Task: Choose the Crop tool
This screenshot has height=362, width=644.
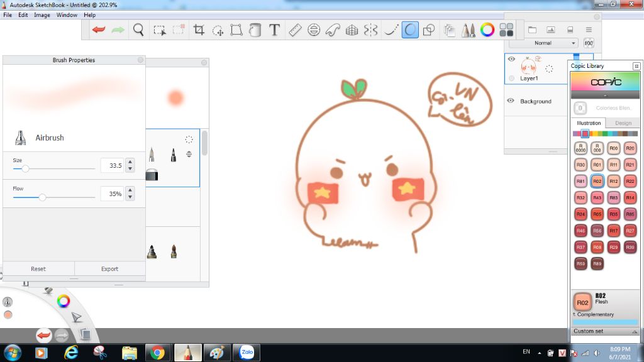Action: (x=199, y=30)
